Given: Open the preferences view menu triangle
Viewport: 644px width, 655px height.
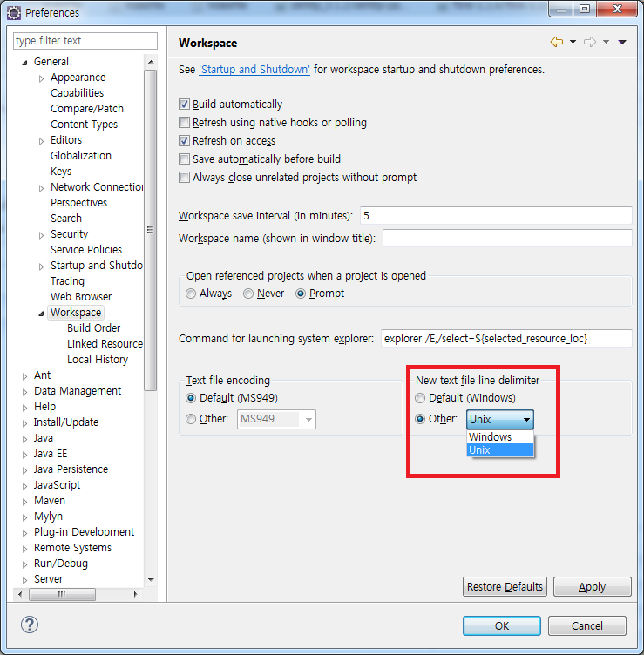Looking at the screenshot, I should click(x=622, y=42).
